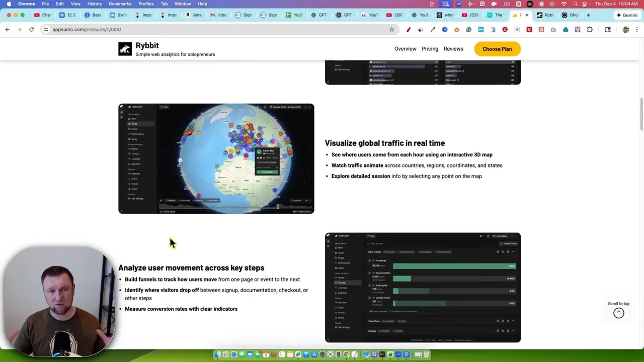644x362 pixels.
Task: Click the Rybbit panda logo
Action: [125, 49]
